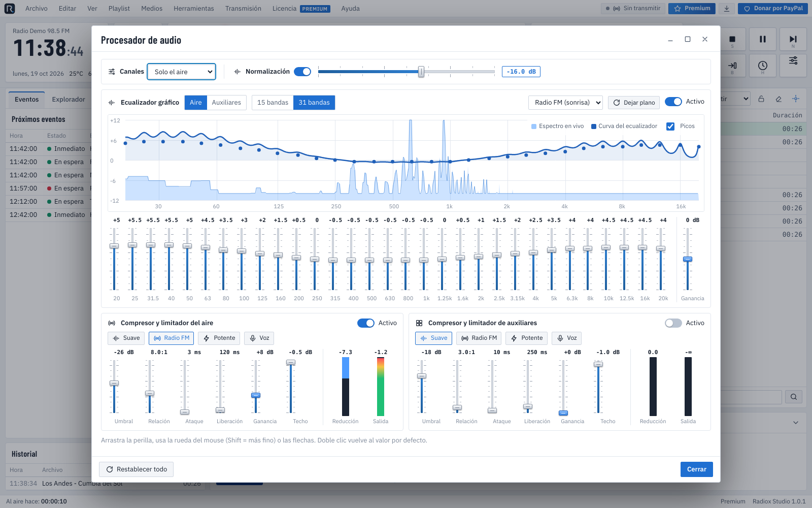This screenshot has height=508, width=812.
Task: Click the Ganancia equalizer gain slider
Action: 688,259
